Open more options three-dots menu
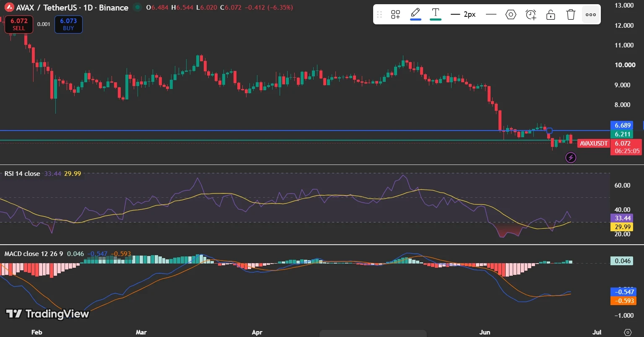The image size is (644, 337). click(591, 15)
